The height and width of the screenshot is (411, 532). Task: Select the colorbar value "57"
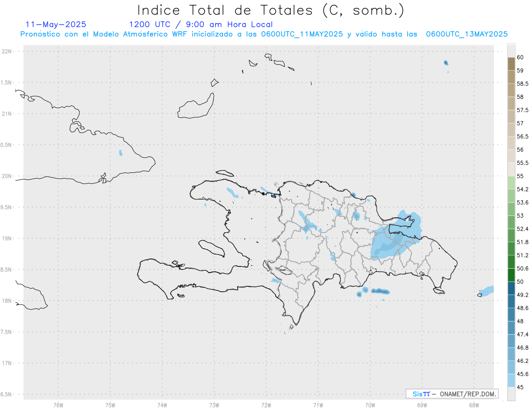(x=520, y=123)
